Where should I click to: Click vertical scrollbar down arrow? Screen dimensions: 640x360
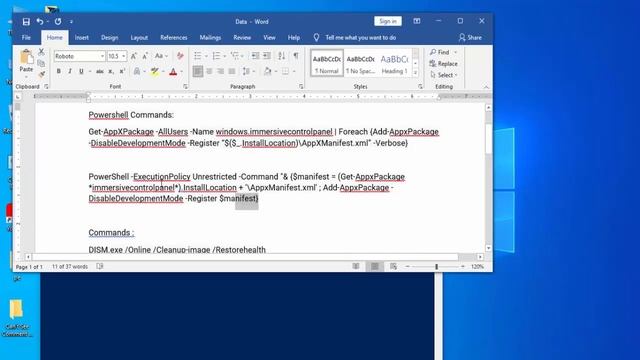tap(488, 248)
